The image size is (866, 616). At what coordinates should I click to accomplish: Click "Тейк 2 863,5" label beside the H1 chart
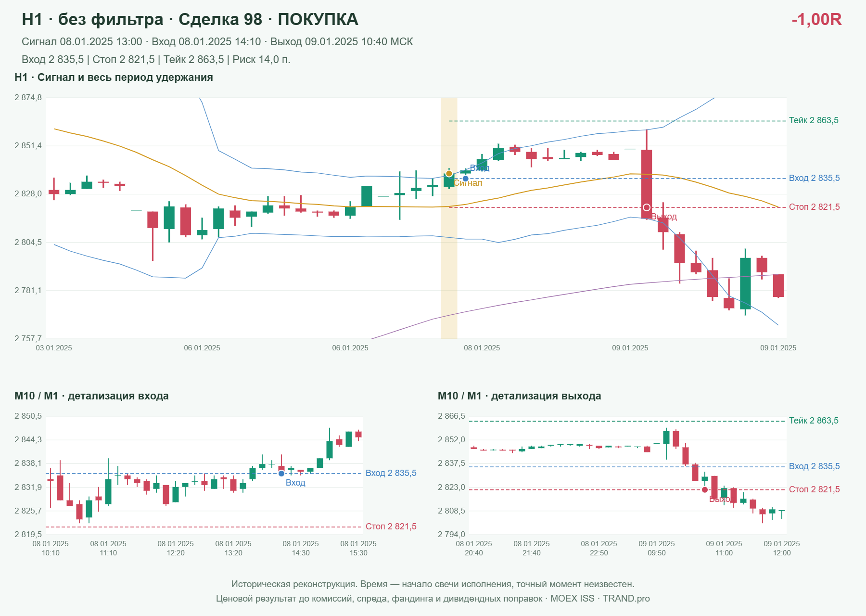click(814, 120)
